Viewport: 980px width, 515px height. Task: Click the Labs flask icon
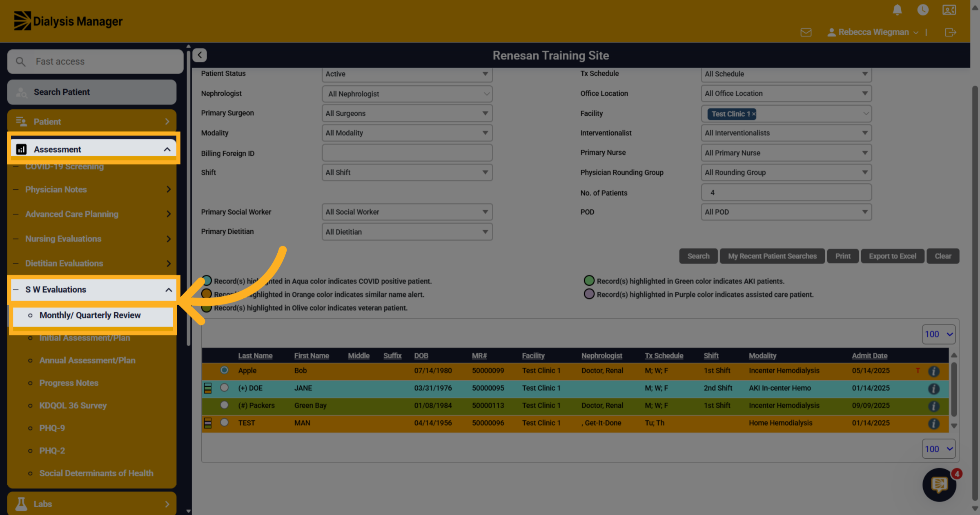tap(21, 504)
